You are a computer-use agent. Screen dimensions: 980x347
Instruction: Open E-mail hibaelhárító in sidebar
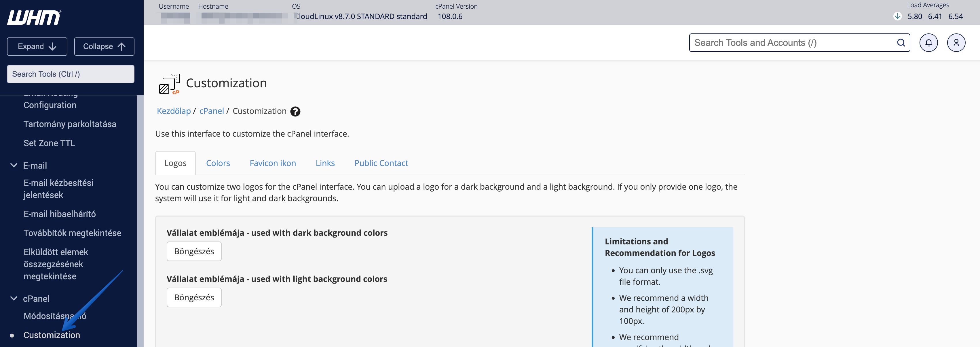point(60,214)
